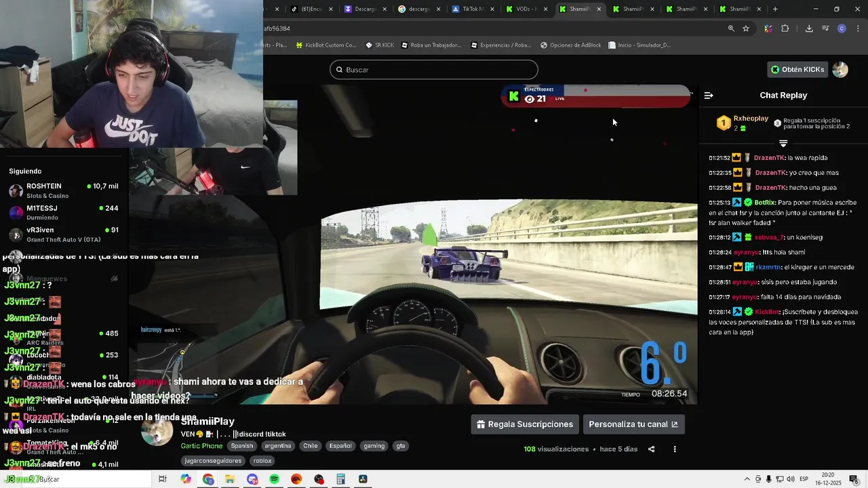Open Spotify from the taskbar

point(274,479)
